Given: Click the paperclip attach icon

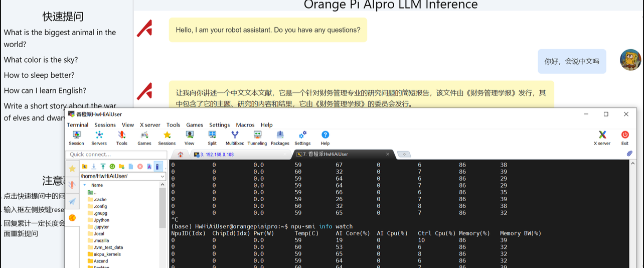Looking at the screenshot, I should click(x=629, y=154).
